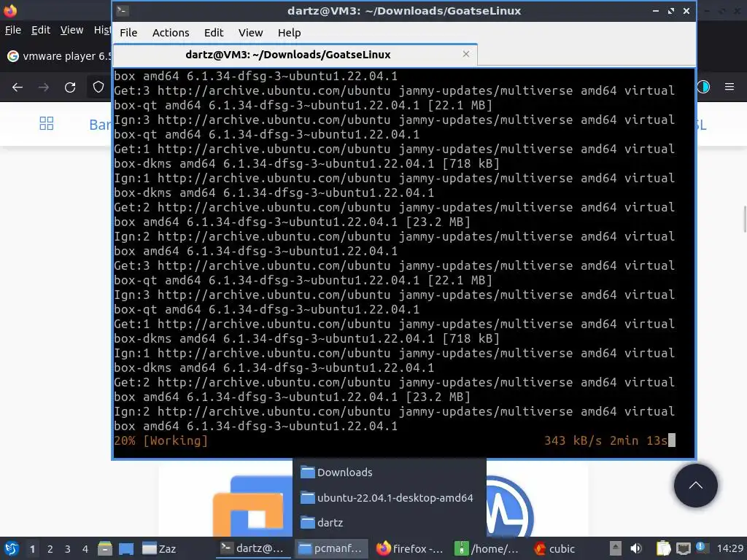
Task: Open Firefox File menu
Action: click(x=13, y=30)
